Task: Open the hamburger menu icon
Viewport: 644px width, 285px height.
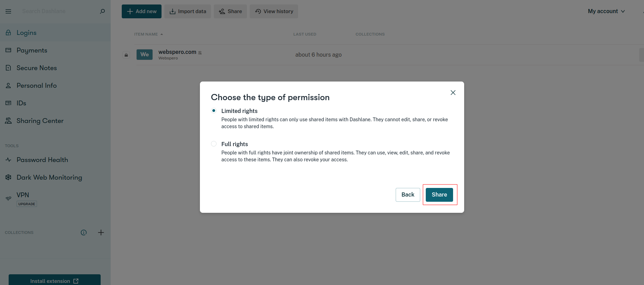Action: click(x=8, y=11)
